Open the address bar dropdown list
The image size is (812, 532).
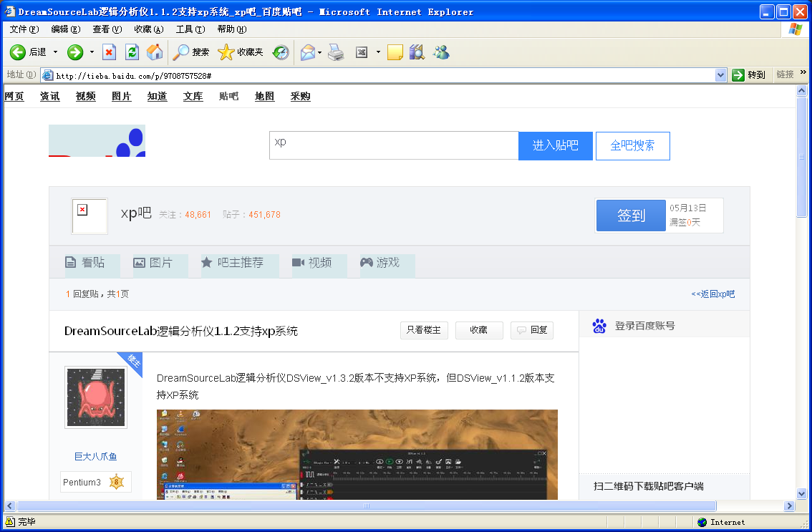click(x=720, y=75)
